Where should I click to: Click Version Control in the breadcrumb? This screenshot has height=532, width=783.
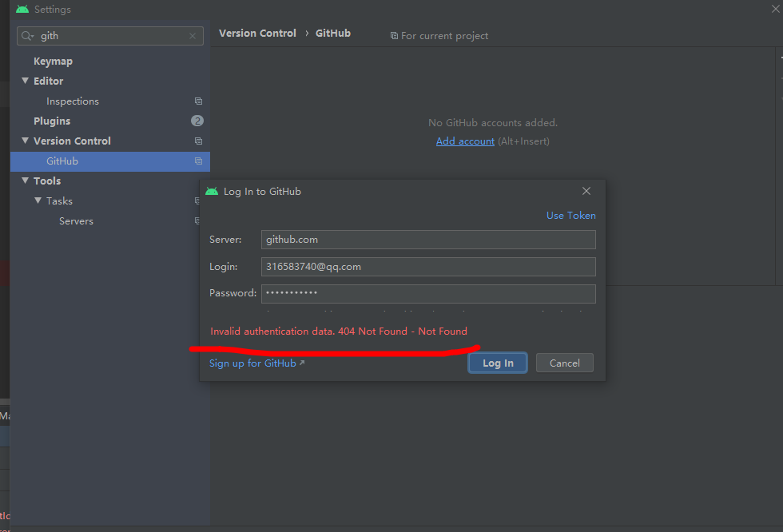tap(257, 34)
